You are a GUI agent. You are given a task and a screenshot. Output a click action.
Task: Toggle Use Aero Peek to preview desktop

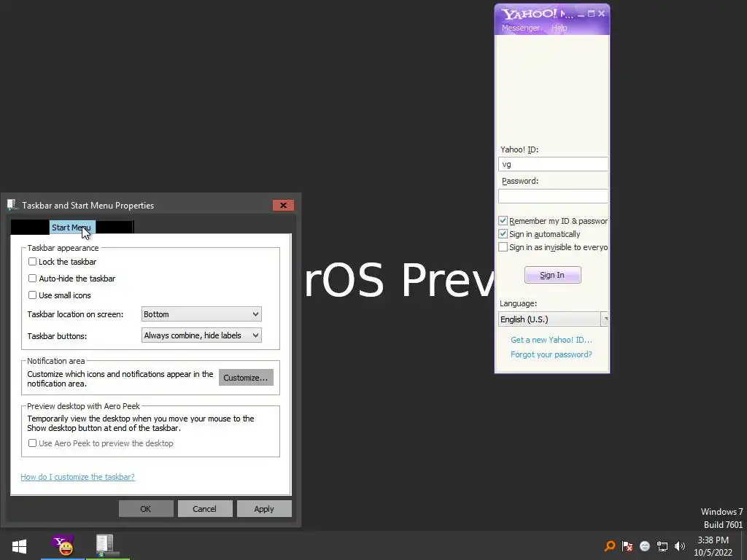coord(32,443)
